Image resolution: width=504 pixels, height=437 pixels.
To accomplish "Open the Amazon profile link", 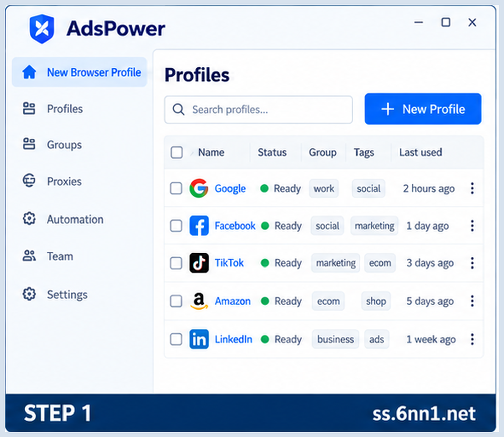I will [x=233, y=301].
